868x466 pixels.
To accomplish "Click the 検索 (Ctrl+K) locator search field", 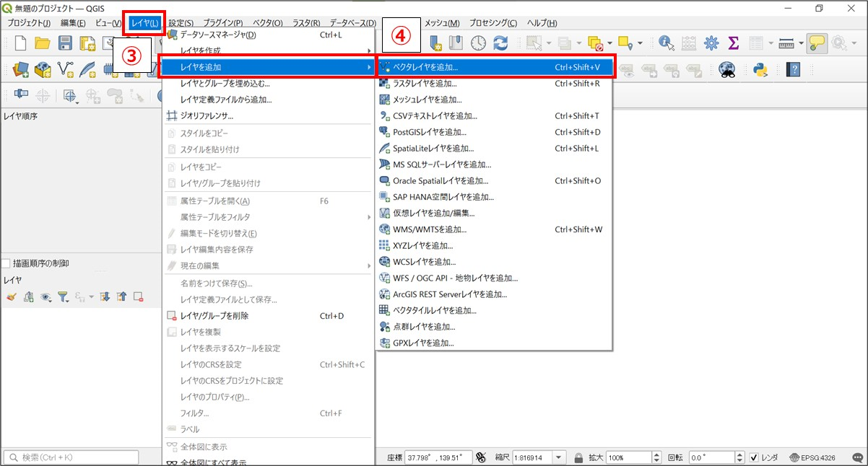I will [x=71, y=457].
